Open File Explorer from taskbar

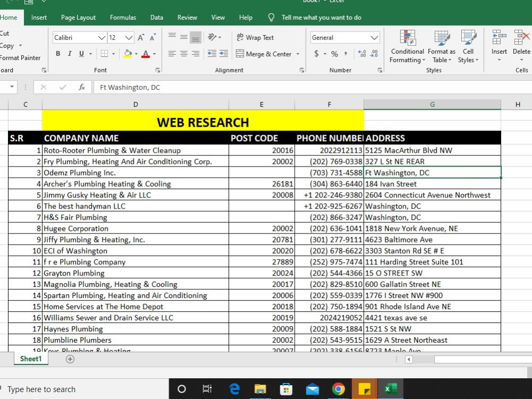tap(260, 389)
